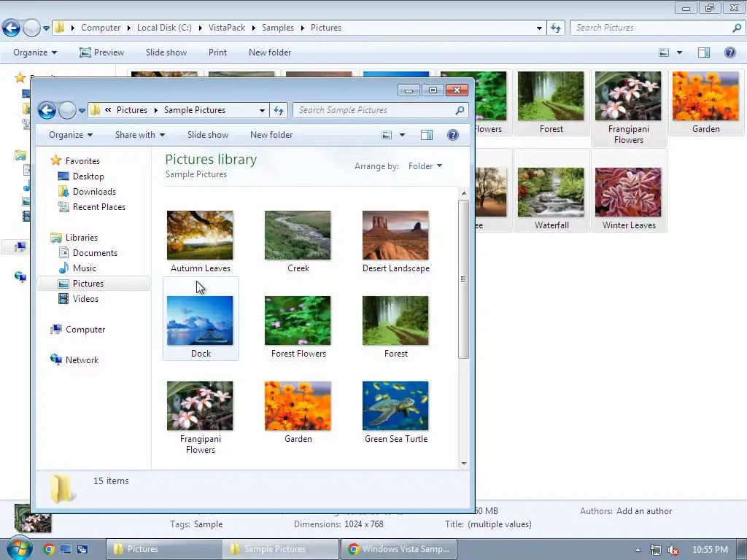Show hidden tray icons arrow
Screen dimensions: 747x560
pyautogui.click(x=638, y=550)
